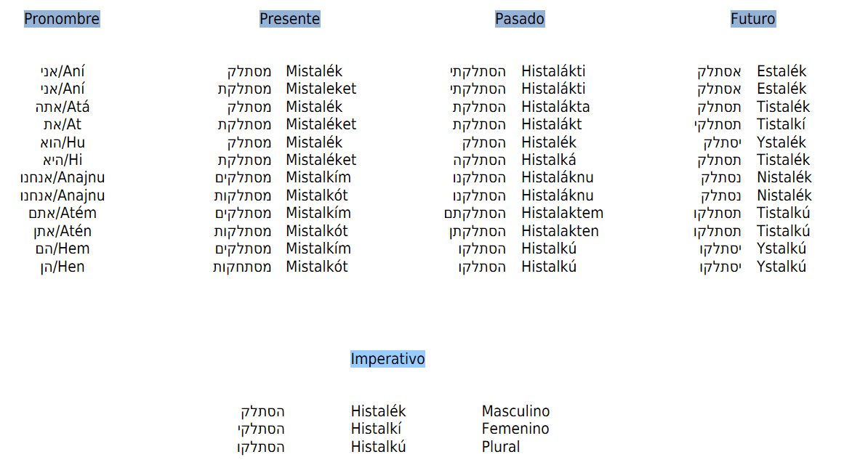Screen dimensions: 868x465
Task: Click the word Tistalkí in Futuro
Action: coord(781,124)
